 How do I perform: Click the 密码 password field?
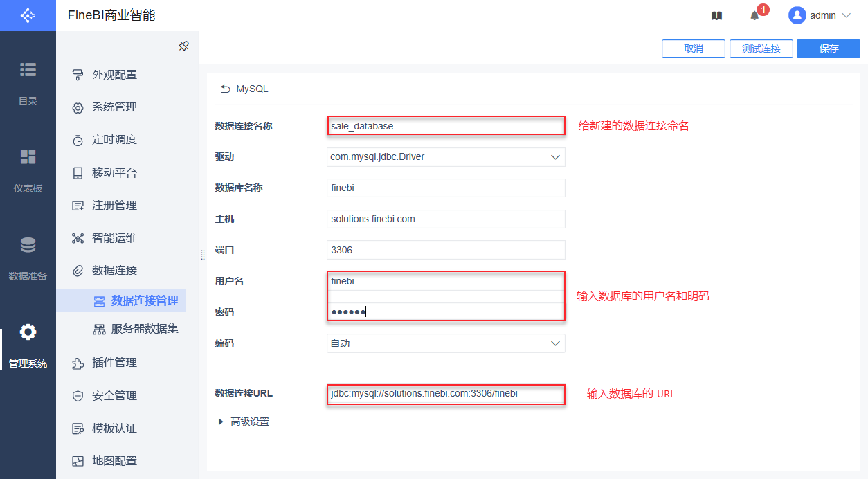(446, 312)
